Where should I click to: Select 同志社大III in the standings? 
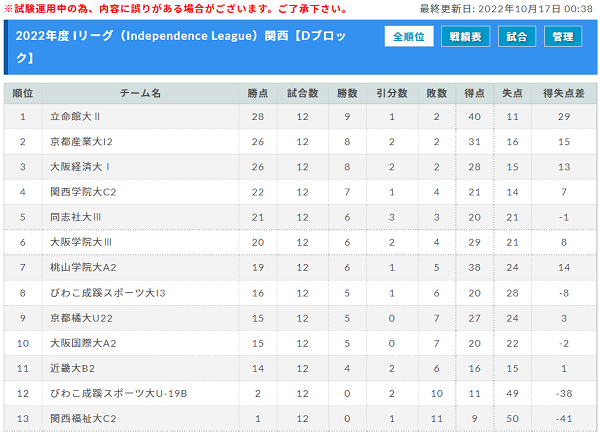pos(75,217)
